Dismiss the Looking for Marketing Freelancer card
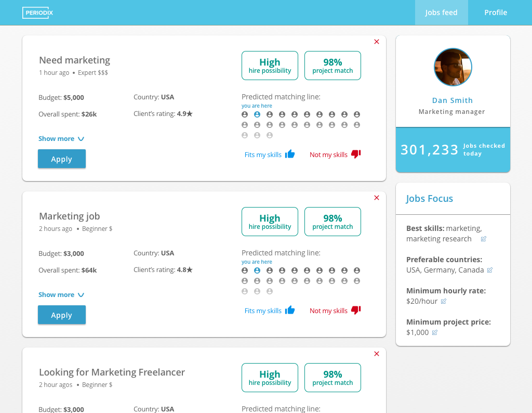The height and width of the screenshot is (413, 532). [376, 354]
